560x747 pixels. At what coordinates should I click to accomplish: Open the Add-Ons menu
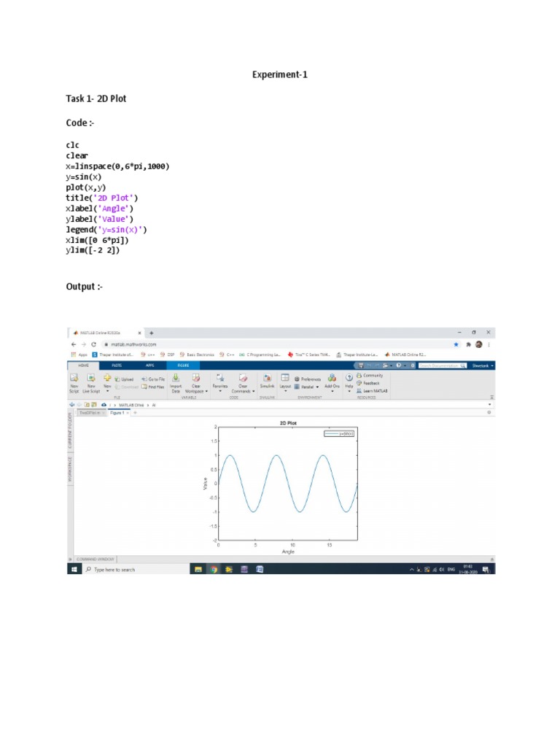point(332,382)
